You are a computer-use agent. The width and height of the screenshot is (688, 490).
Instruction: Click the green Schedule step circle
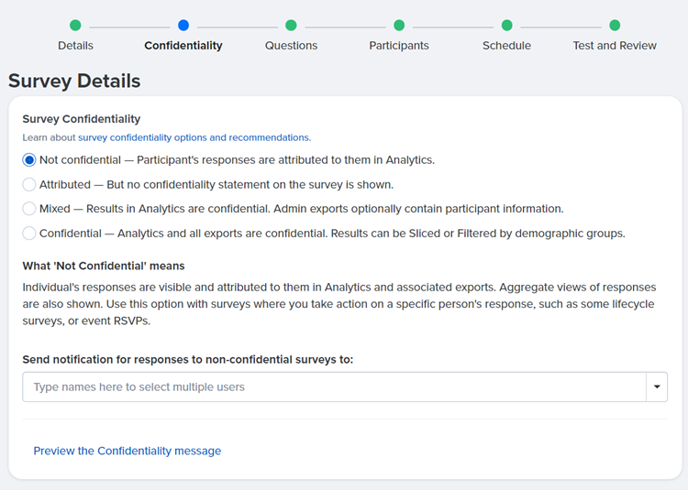tap(507, 25)
